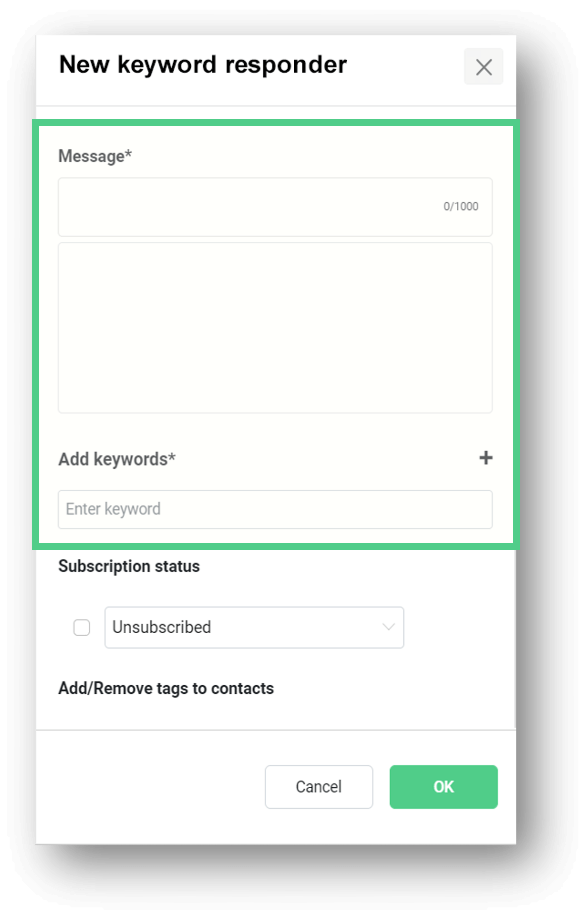588x917 pixels.
Task: Confirm with the green OK button
Action: click(x=443, y=787)
